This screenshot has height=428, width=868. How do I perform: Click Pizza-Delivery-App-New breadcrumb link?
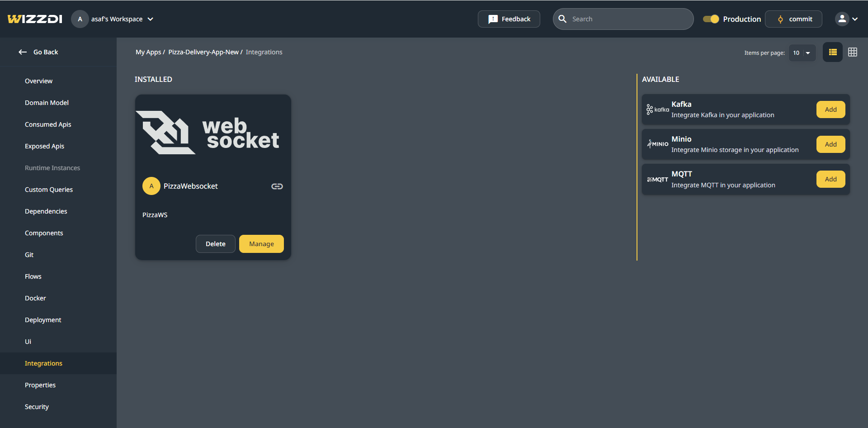pos(203,52)
